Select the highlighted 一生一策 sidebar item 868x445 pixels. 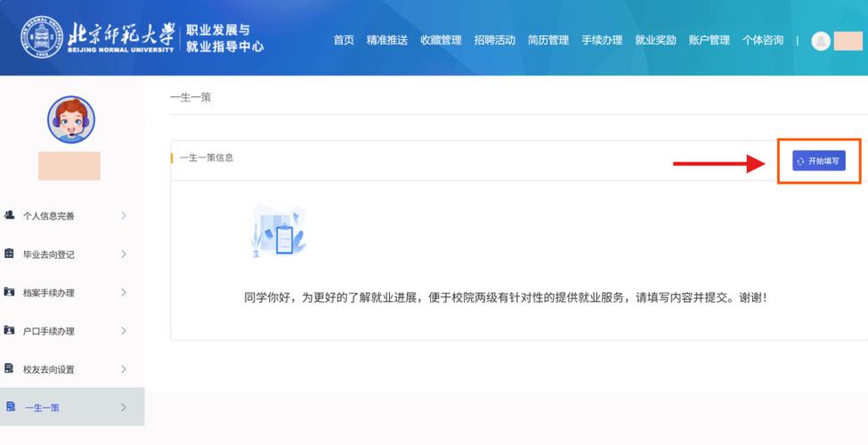pos(72,407)
